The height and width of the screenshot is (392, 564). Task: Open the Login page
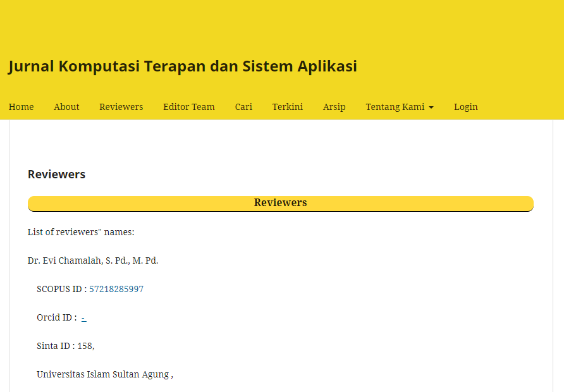[465, 107]
